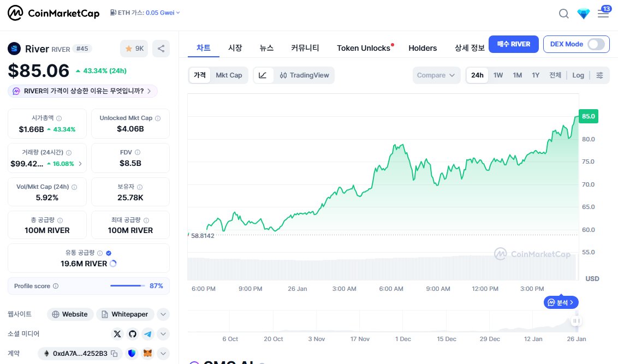The height and width of the screenshot is (364, 618).
Task: Open the X (Twitter) social link
Action: coord(117,334)
